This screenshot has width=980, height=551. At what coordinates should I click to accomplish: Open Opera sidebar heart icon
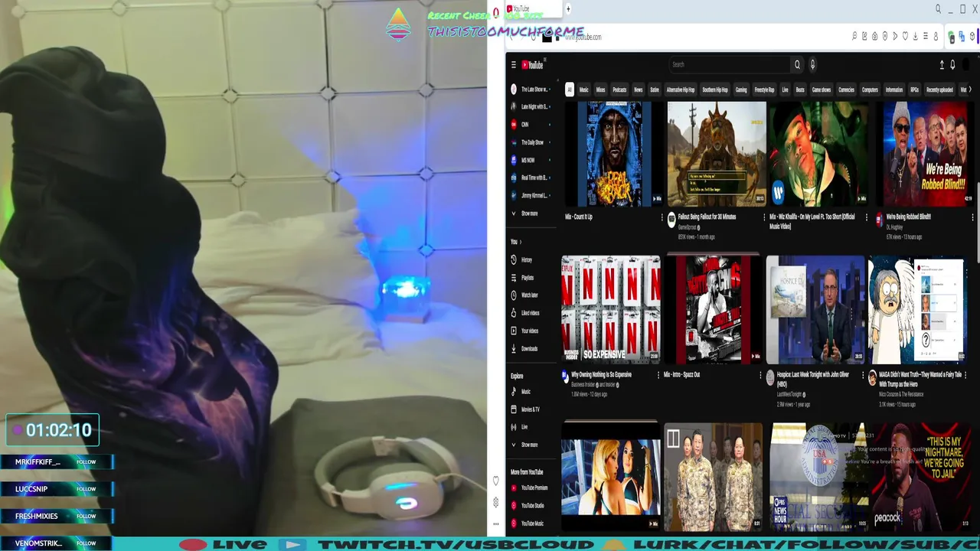(x=495, y=481)
